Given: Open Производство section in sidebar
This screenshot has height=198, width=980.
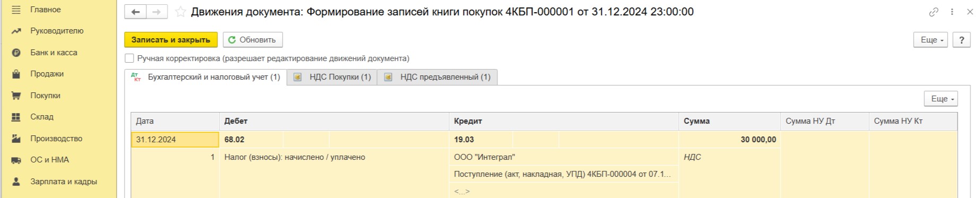Looking at the screenshot, I should [x=56, y=139].
